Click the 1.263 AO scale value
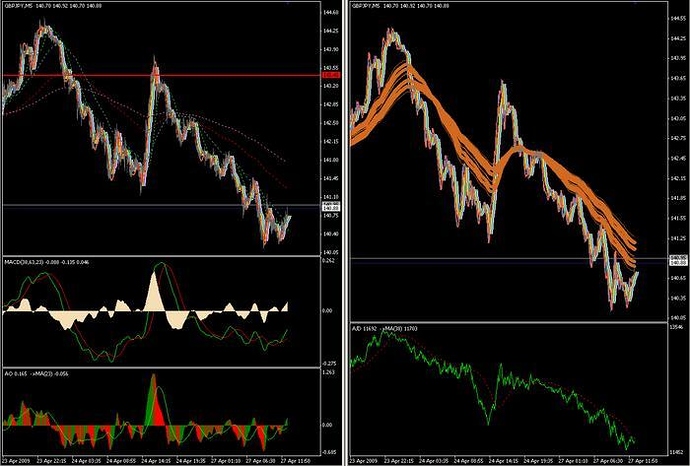This screenshot has width=690, height=466. tap(329, 372)
